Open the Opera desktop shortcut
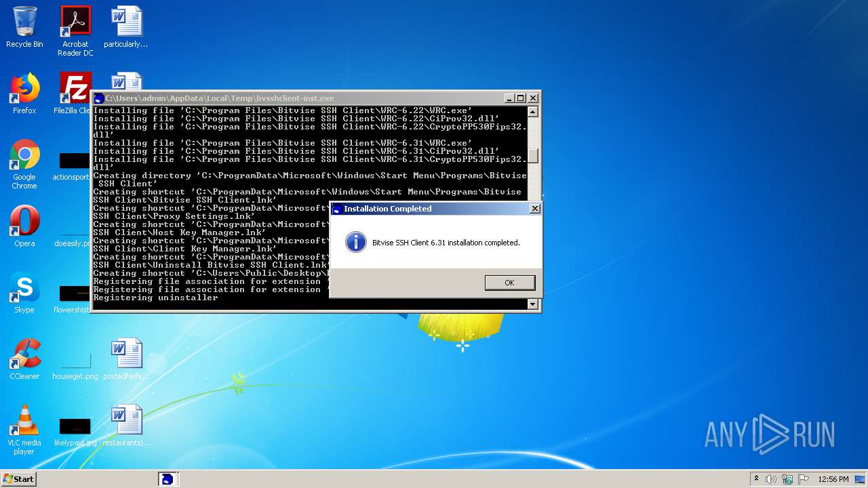Viewport: 868px width, 488px height. click(x=24, y=226)
